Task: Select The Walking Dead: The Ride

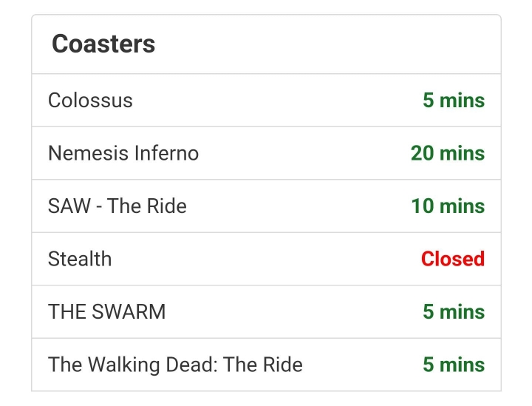Action: pos(266,365)
